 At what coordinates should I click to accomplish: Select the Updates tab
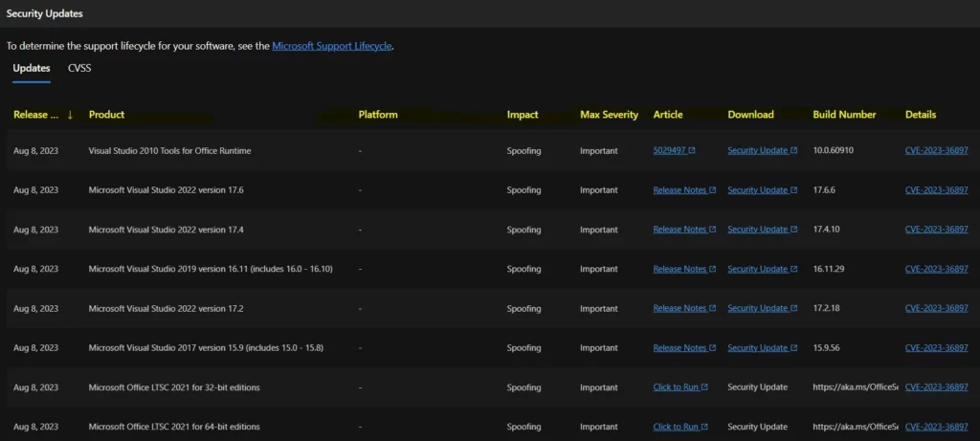coord(32,68)
